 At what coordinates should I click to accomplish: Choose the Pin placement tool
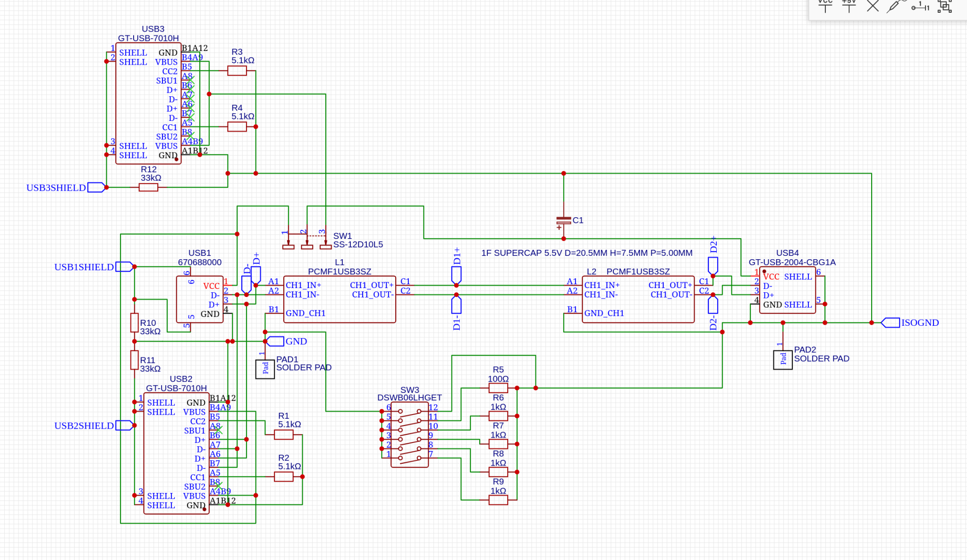[x=920, y=7]
